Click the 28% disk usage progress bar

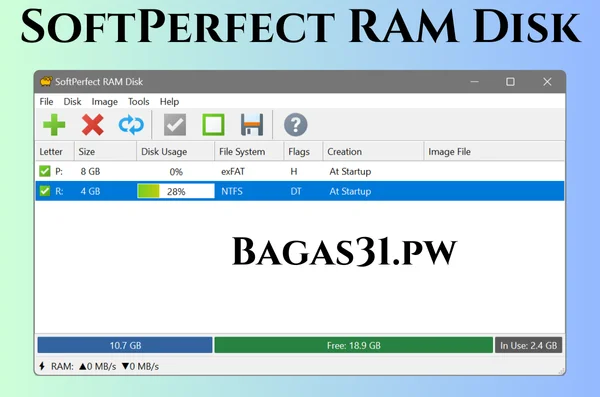[176, 191]
